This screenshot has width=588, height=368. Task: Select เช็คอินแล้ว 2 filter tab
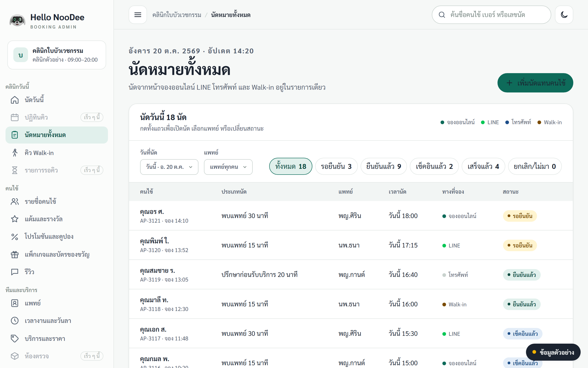pos(434,166)
